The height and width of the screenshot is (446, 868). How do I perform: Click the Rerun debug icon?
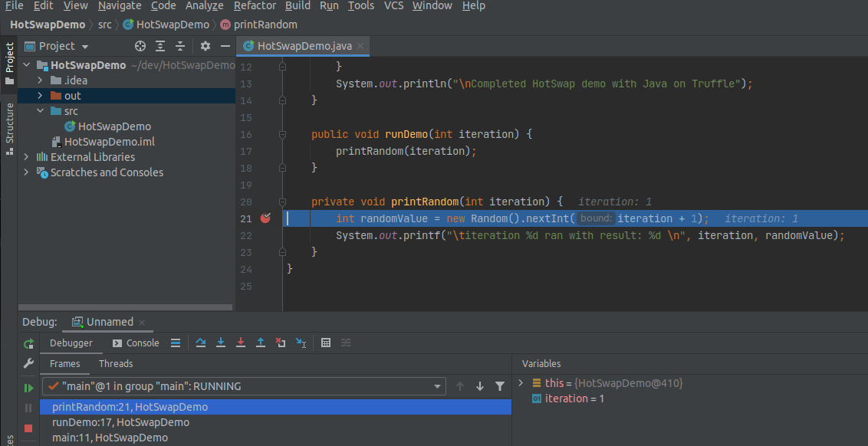point(28,343)
